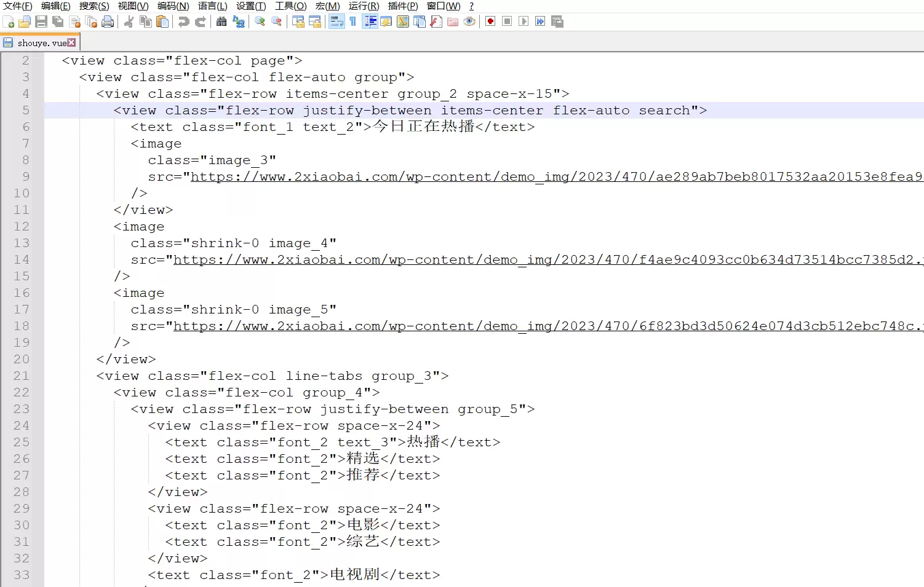Click the word search on line 5
Viewport: 924px width, 587px height.
point(664,110)
